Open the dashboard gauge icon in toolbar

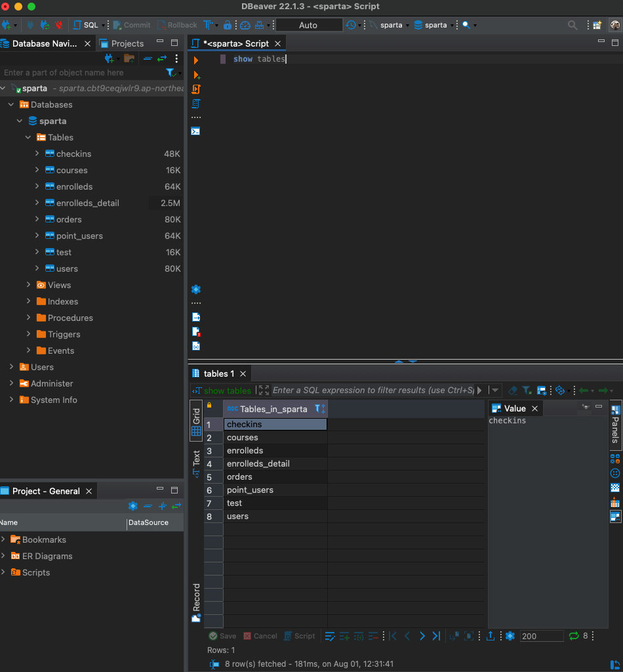pyautogui.click(x=245, y=26)
